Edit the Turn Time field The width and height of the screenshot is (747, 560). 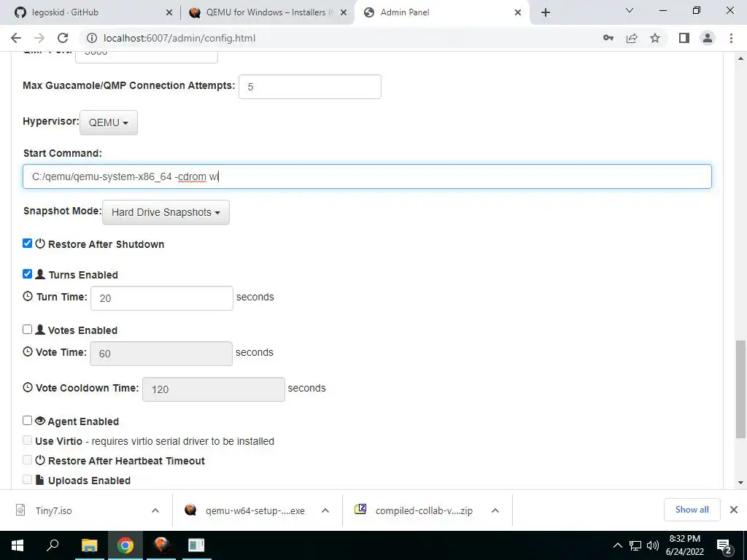tap(162, 298)
